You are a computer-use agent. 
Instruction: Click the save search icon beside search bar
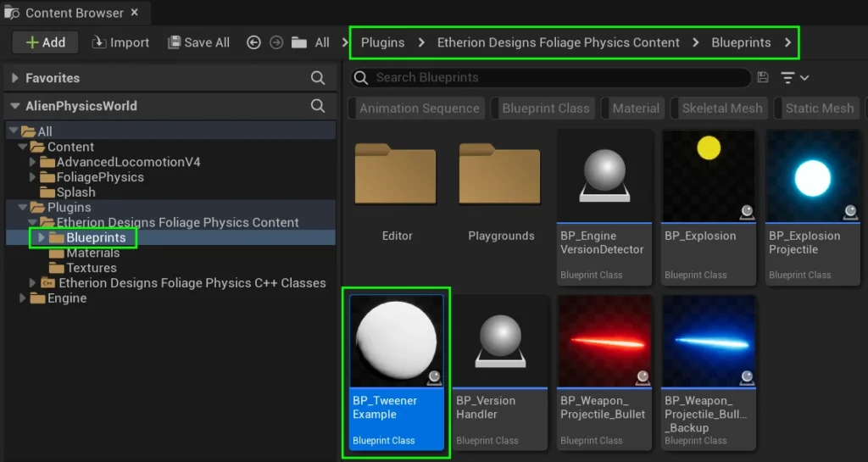[x=763, y=77]
